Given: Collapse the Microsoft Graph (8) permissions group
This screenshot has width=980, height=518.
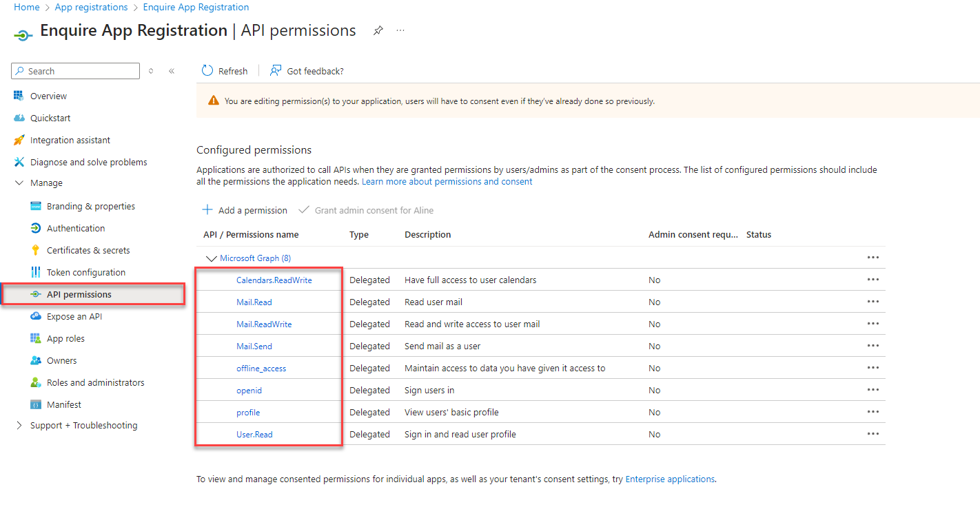Looking at the screenshot, I should point(212,258).
